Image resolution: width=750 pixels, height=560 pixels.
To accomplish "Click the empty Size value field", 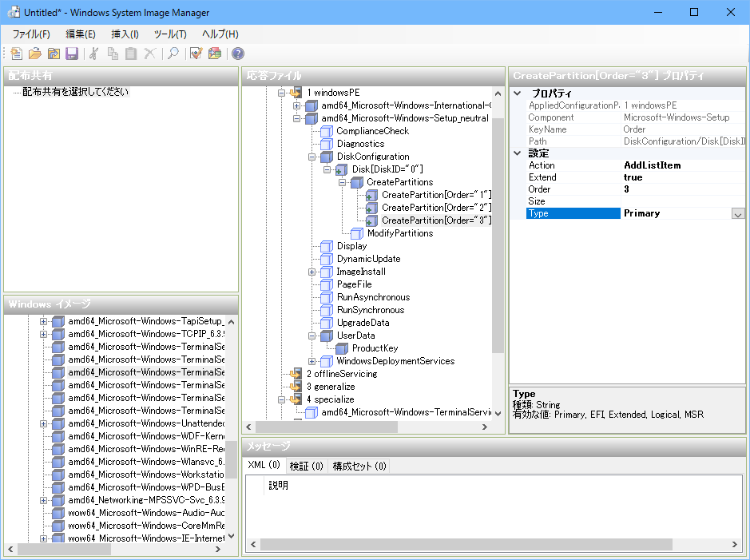I will tap(683, 201).
